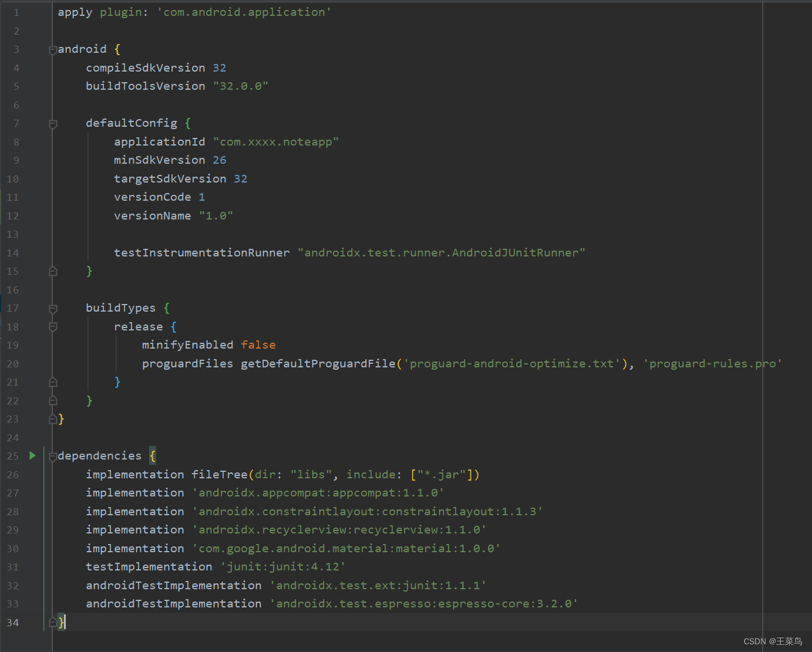This screenshot has width=812, height=652.
Task: Fold dependencies closing brace marker on line 34
Action: coord(53,622)
